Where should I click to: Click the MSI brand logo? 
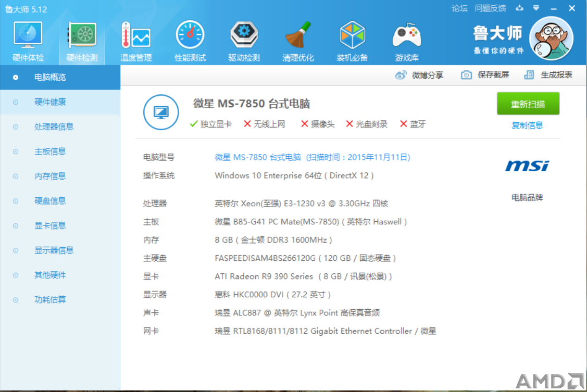tap(527, 166)
